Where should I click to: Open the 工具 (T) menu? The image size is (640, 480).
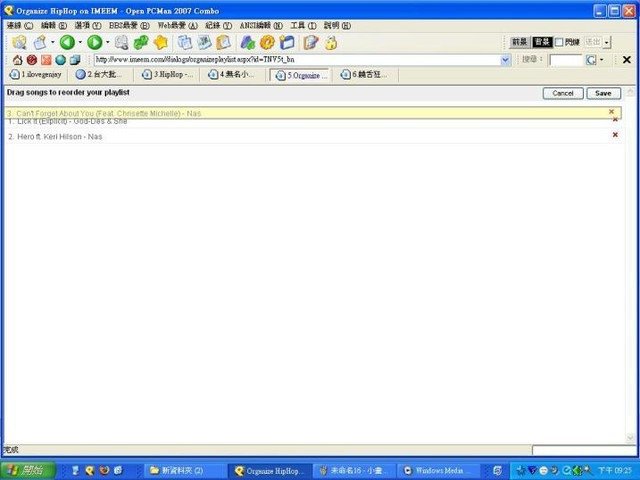click(303, 25)
